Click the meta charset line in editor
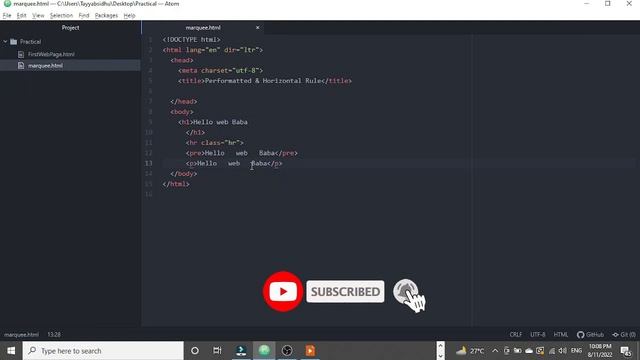640x360 pixels. point(220,71)
